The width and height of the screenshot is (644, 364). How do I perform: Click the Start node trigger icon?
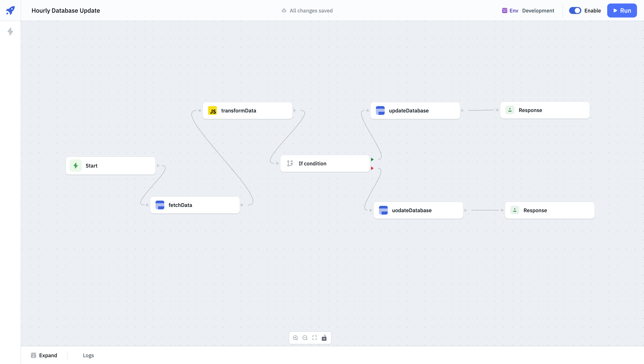(76, 166)
